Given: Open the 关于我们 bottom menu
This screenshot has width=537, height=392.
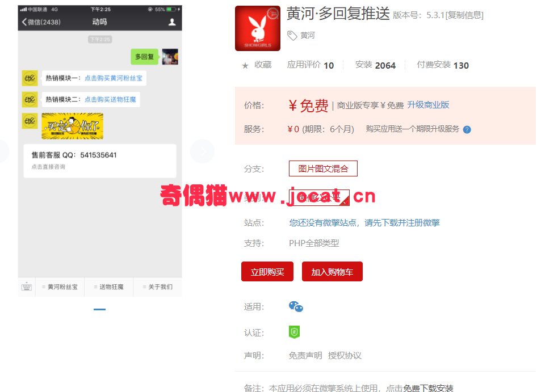Looking at the screenshot, I should pos(158,287).
